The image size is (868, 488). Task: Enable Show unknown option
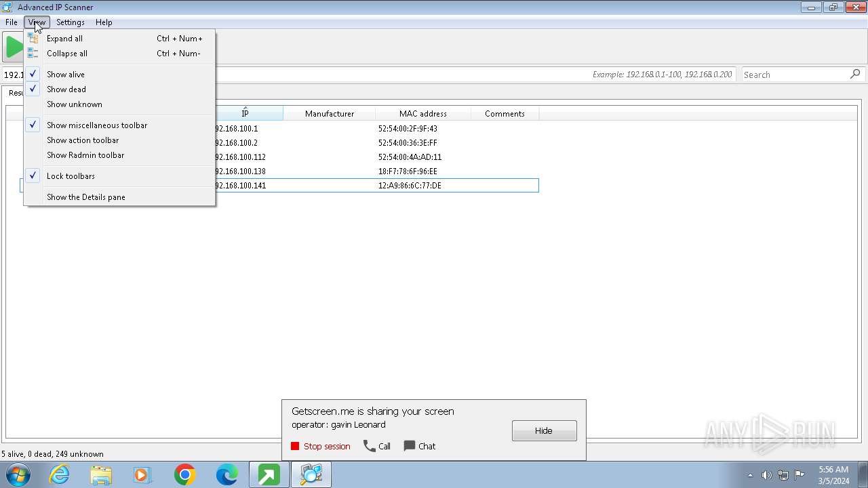[119, 104]
